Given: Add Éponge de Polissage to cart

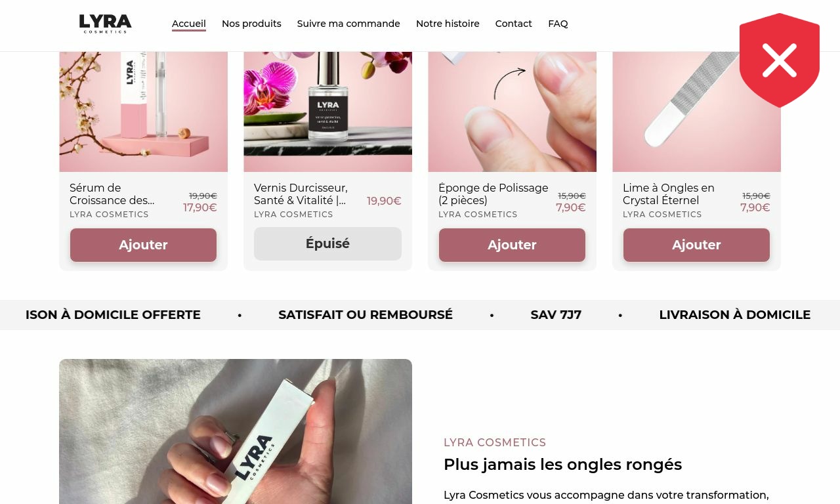Looking at the screenshot, I should (512, 245).
